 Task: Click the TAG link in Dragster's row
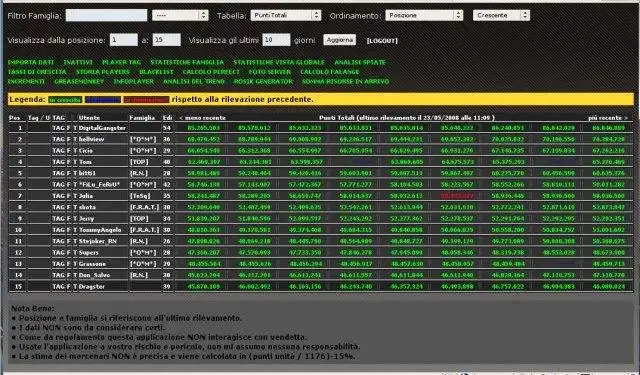tap(58, 286)
